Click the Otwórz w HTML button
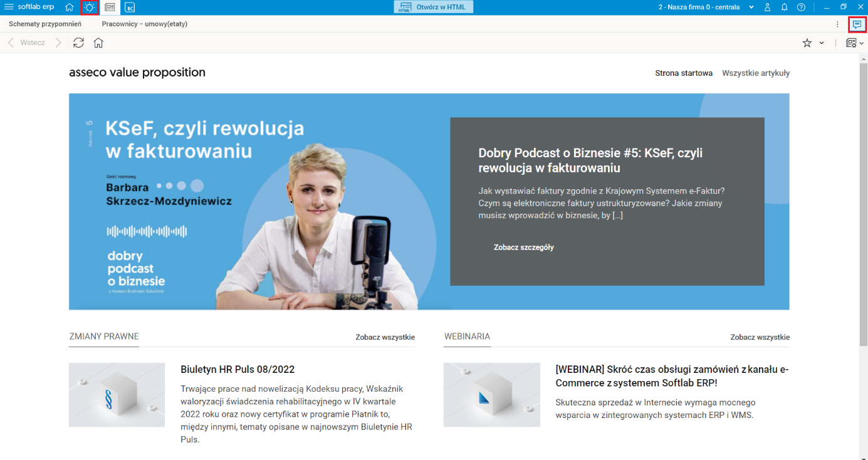 (x=434, y=7)
